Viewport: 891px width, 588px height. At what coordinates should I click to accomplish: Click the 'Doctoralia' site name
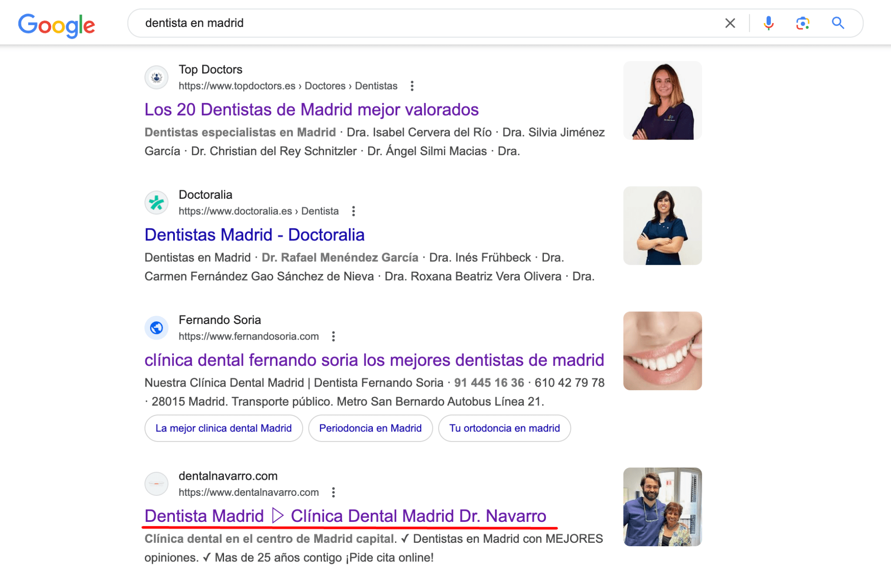click(x=205, y=195)
